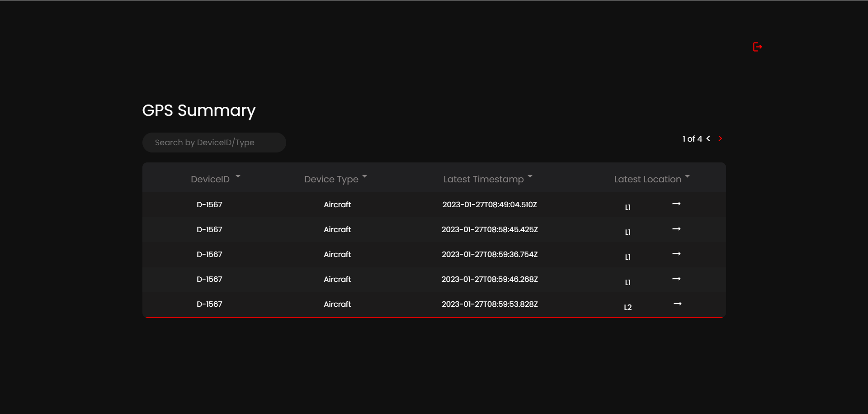Click the Device Type column header text
The image size is (868, 414).
pyautogui.click(x=331, y=179)
